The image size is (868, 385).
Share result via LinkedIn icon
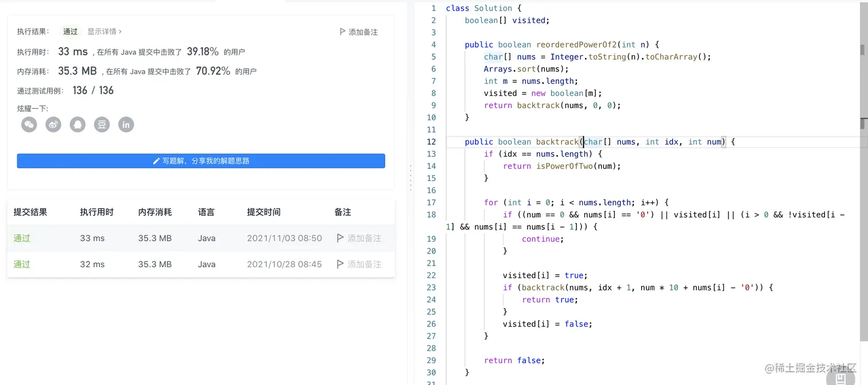(126, 124)
